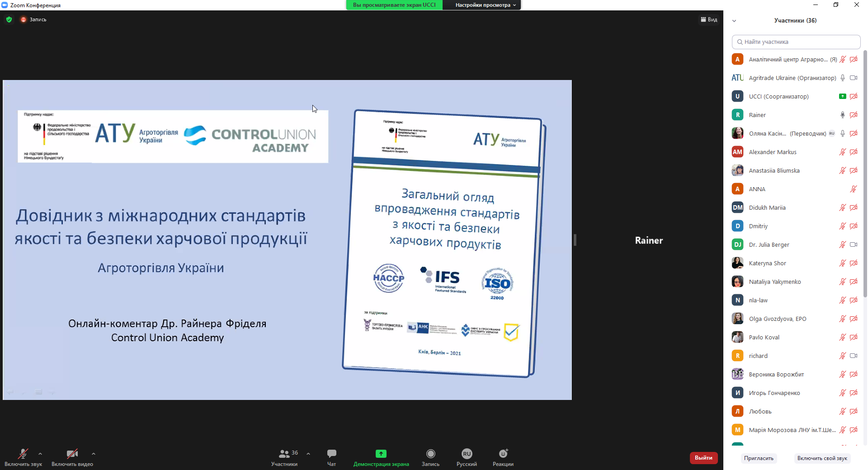The height and width of the screenshot is (470, 868).
Task: Open the Реакции reactions icon
Action: [503, 453]
